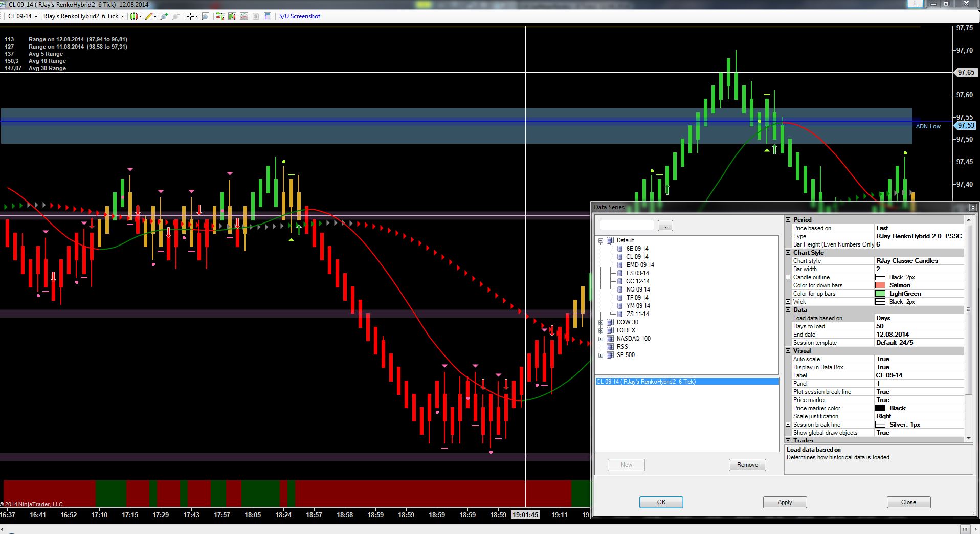Confirm with the OK button
Screen dimensions: 980x534
click(x=661, y=502)
